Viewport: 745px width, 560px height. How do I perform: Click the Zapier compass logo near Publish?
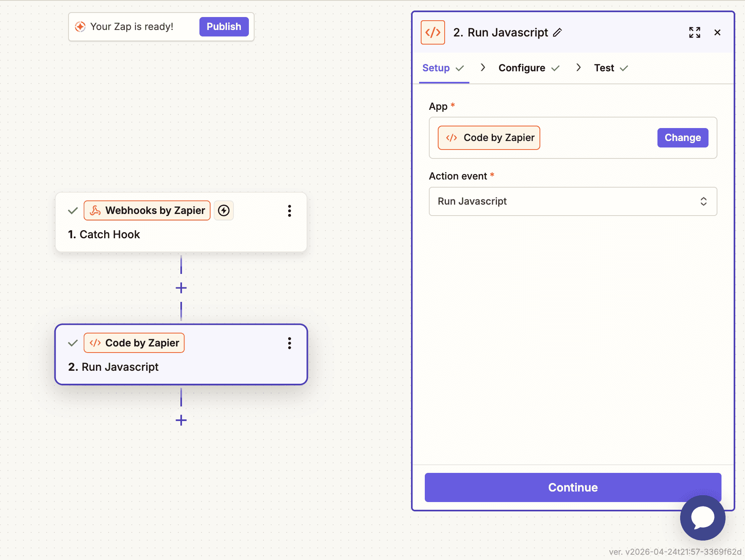[x=81, y=26]
